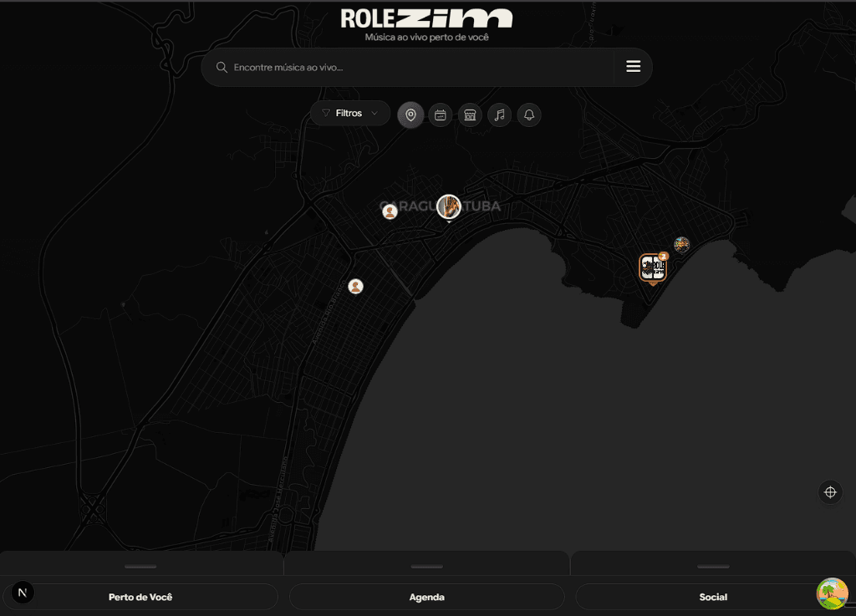Click the magnifying glass search icon
Screen dimensions: 856x616
click(x=221, y=67)
